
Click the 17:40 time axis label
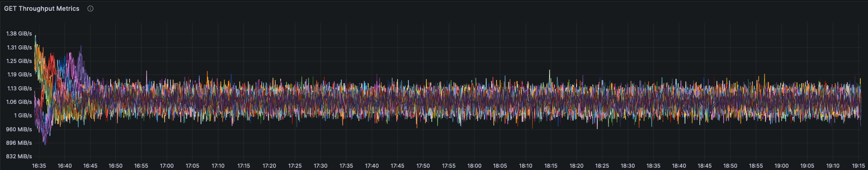[372, 166]
